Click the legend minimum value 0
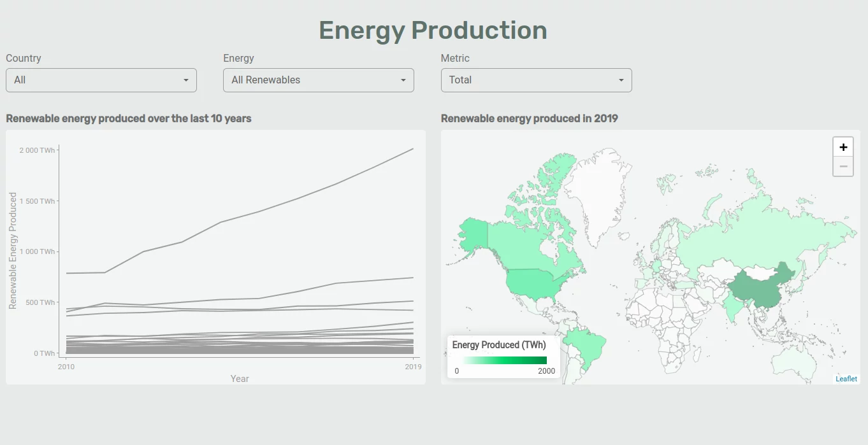Viewport: 868px width, 445px height. tap(457, 371)
